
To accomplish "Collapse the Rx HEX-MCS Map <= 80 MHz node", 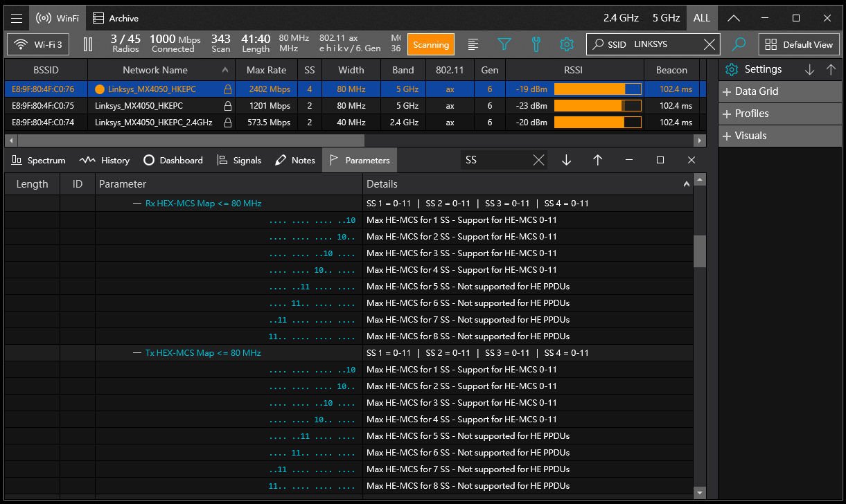I will (137, 204).
